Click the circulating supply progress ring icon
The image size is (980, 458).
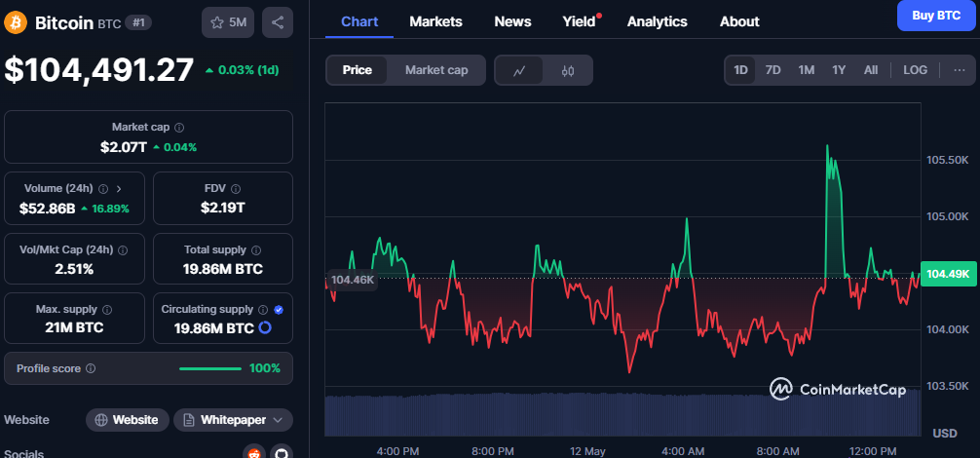click(265, 327)
